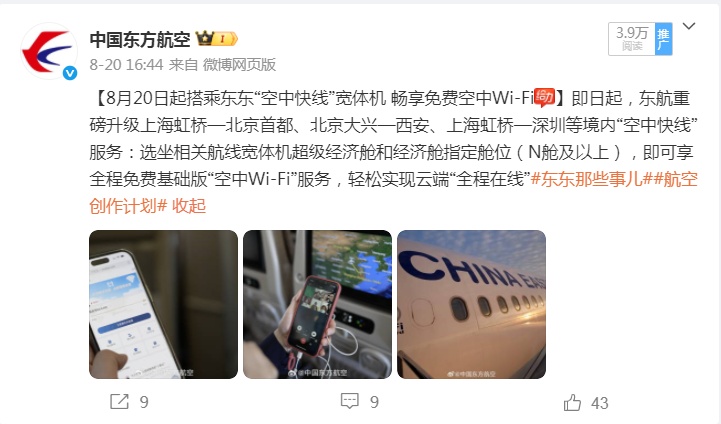This screenshot has width=721, height=424.
Task: Click the blue verified badge on the avatar
Action: point(70,73)
